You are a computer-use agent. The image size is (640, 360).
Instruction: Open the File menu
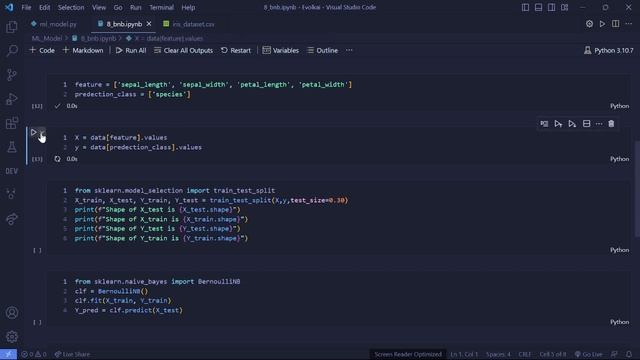click(26, 7)
